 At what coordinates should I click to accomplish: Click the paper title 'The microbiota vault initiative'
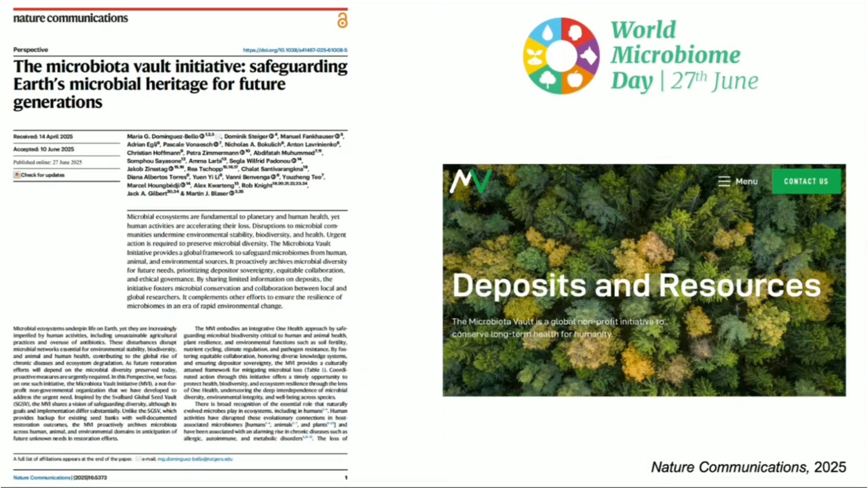180,84
